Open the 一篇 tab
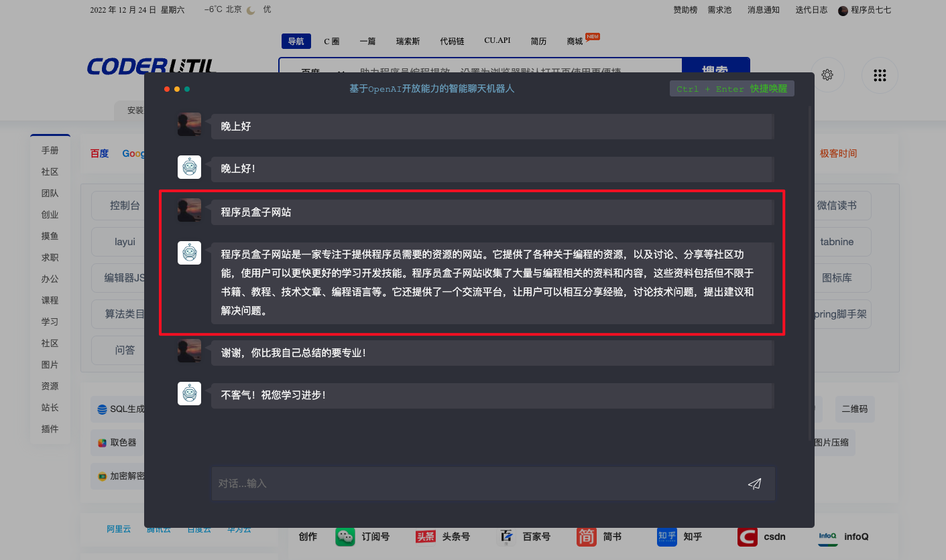 [x=367, y=42]
